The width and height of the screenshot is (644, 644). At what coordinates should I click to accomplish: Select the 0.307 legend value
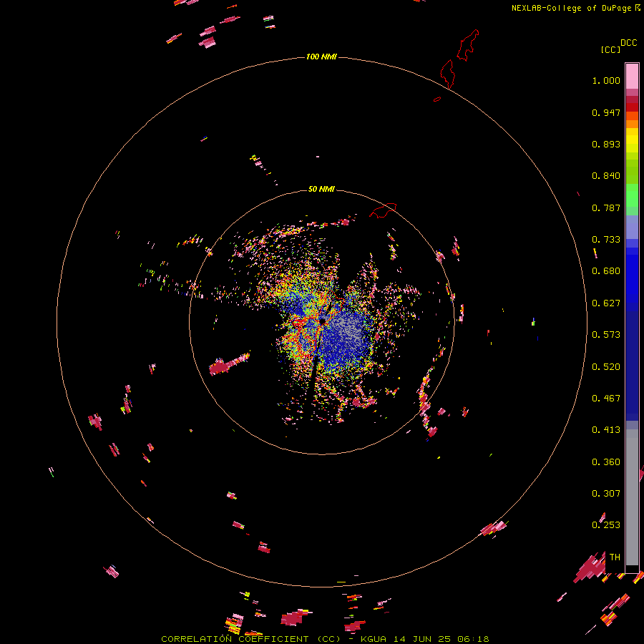[606, 493]
